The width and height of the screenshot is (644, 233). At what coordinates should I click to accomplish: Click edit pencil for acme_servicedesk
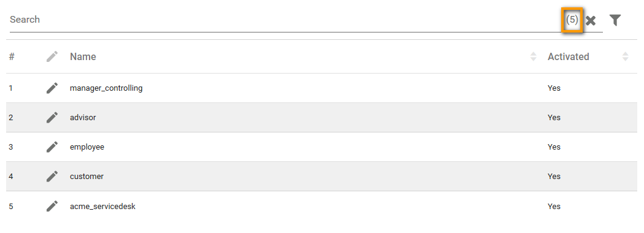[52, 206]
